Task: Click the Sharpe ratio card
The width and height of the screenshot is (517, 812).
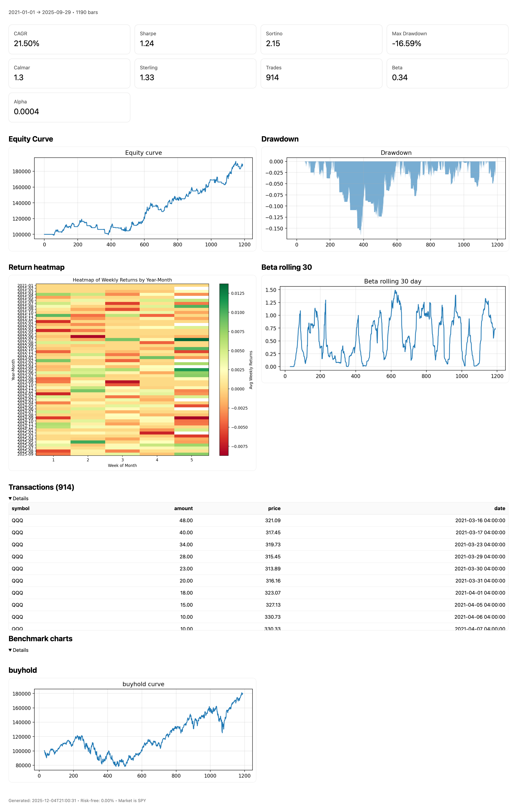Action: [x=195, y=39]
